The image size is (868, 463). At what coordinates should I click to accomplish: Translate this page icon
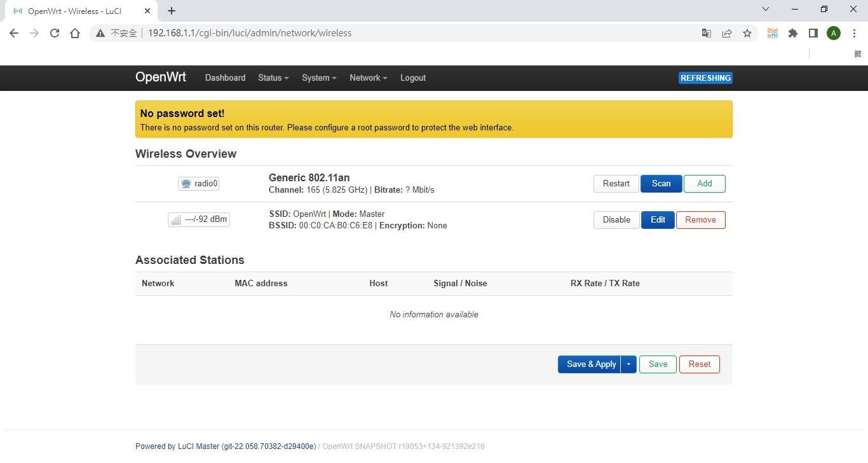tap(706, 33)
